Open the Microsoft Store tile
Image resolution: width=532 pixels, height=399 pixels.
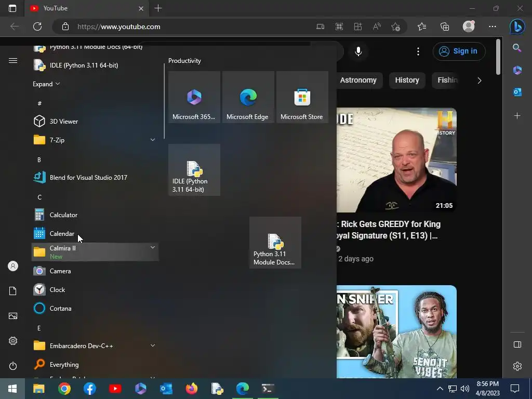pos(302,97)
